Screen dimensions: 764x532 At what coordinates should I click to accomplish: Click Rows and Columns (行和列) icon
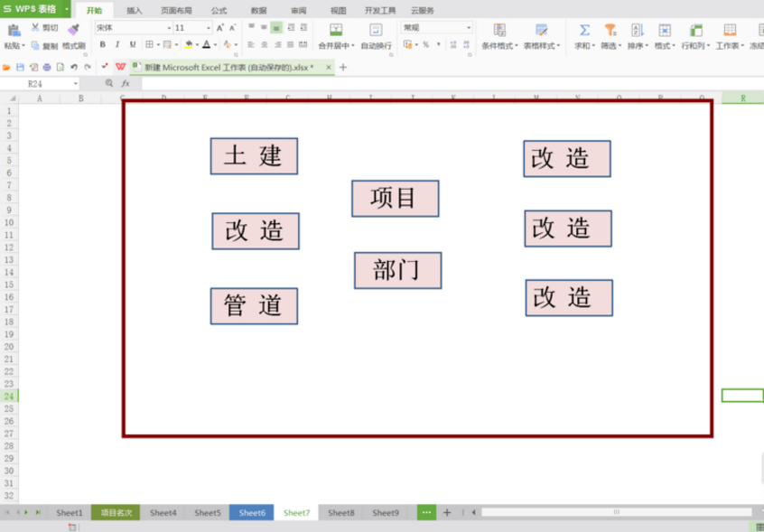pos(695,30)
